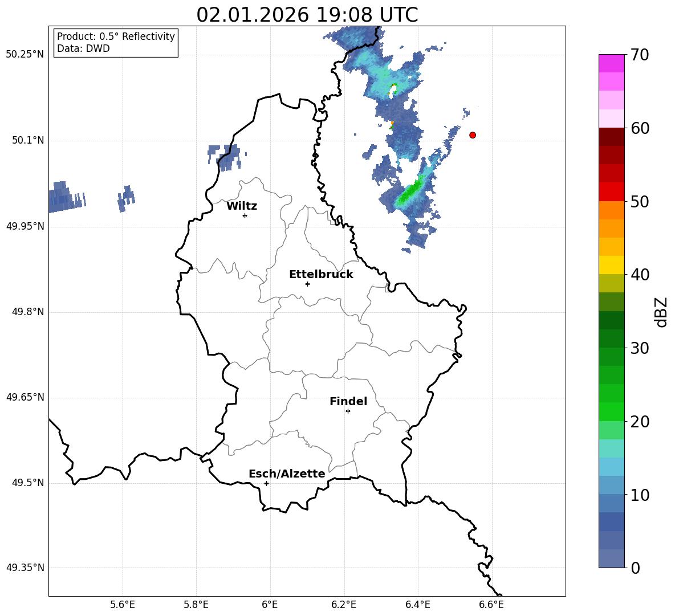This screenshot has height=616, width=675.
Task: Click the 50.1°N latitude label
Action: click(x=27, y=140)
